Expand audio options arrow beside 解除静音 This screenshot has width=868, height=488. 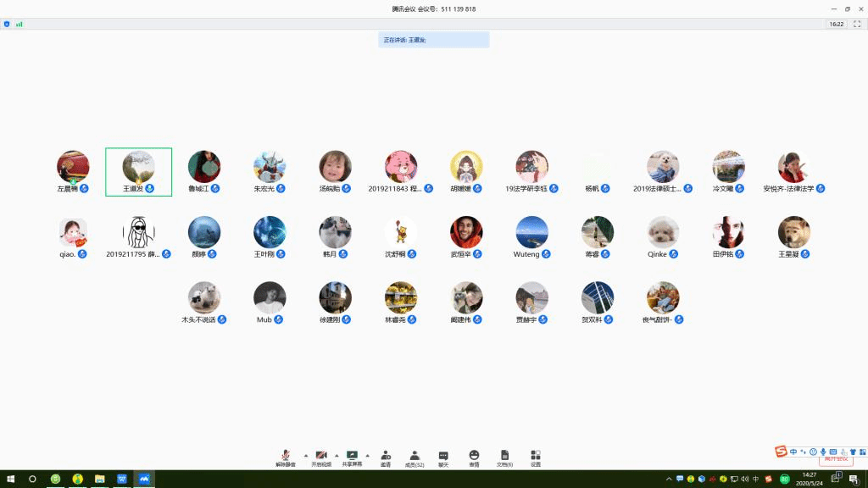[x=305, y=455]
